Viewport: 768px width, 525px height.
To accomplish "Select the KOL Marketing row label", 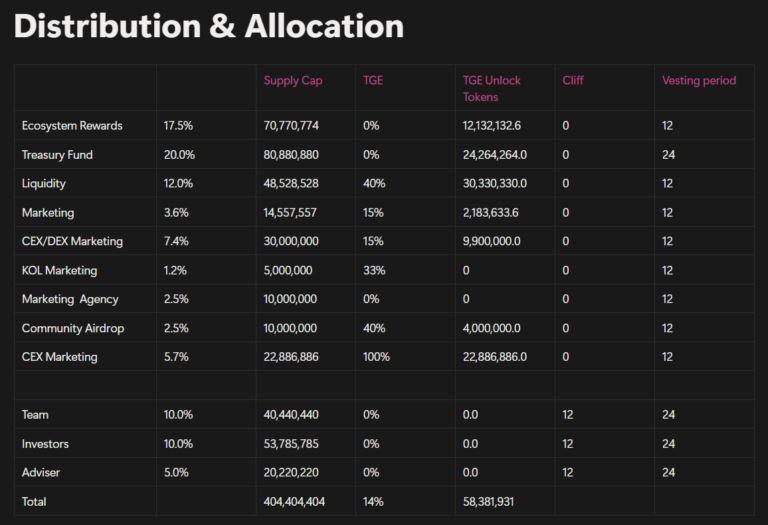I will tap(59, 270).
